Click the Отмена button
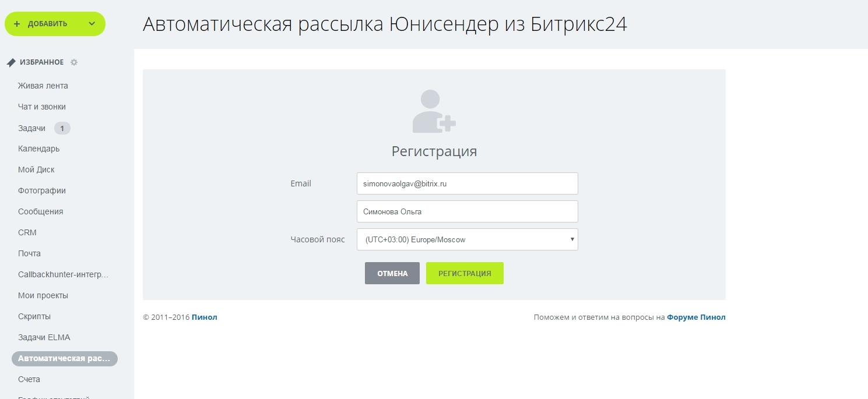Viewport: 868px width, 399px height. (x=392, y=273)
